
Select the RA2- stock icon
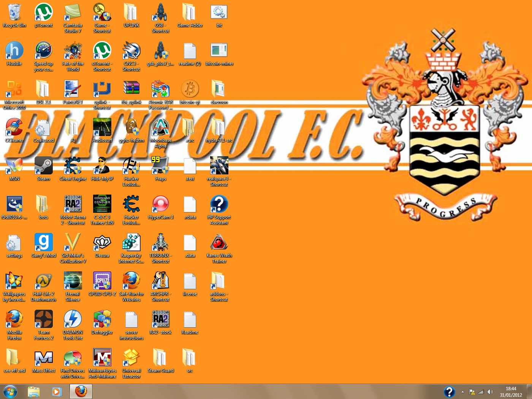(x=161, y=323)
